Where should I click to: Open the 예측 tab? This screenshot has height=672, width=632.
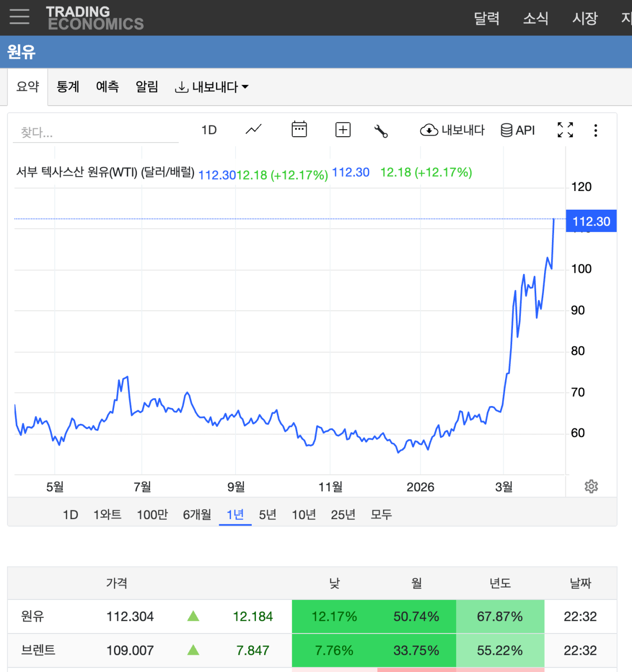click(x=107, y=87)
